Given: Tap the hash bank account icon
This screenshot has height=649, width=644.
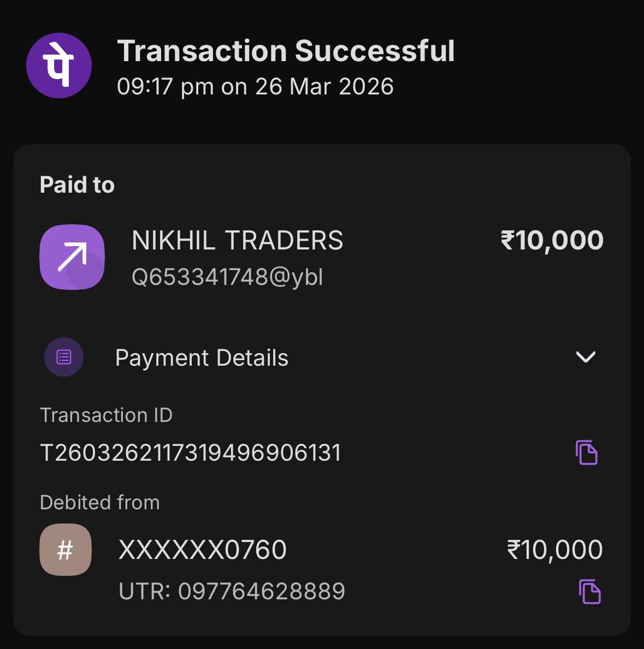Looking at the screenshot, I should [x=66, y=550].
